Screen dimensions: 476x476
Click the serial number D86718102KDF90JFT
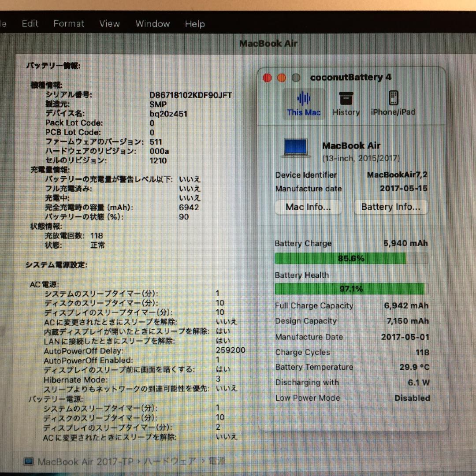point(190,95)
